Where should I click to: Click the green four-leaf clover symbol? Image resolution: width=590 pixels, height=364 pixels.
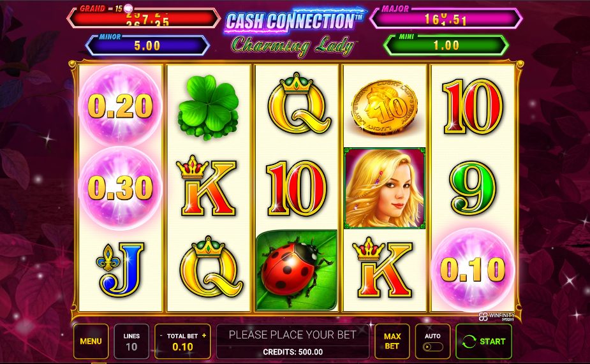(208, 108)
